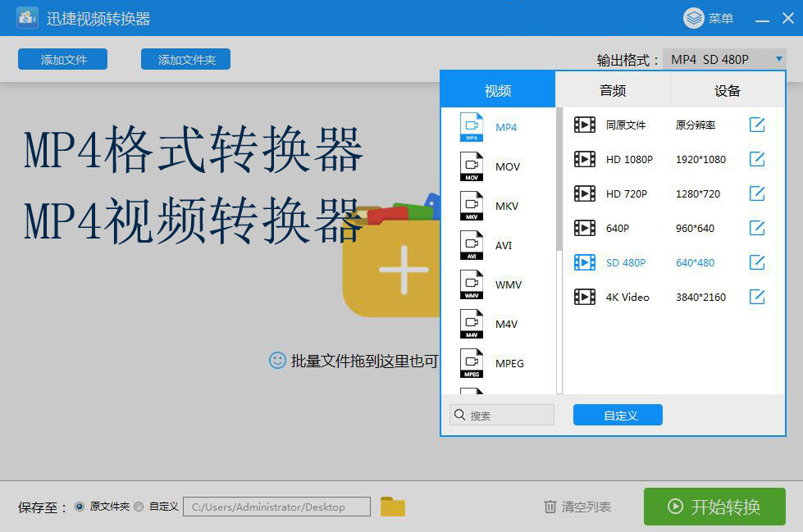Edit the 4K Video preset settings
Image resolution: width=803 pixels, height=532 pixels.
pos(757,297)
